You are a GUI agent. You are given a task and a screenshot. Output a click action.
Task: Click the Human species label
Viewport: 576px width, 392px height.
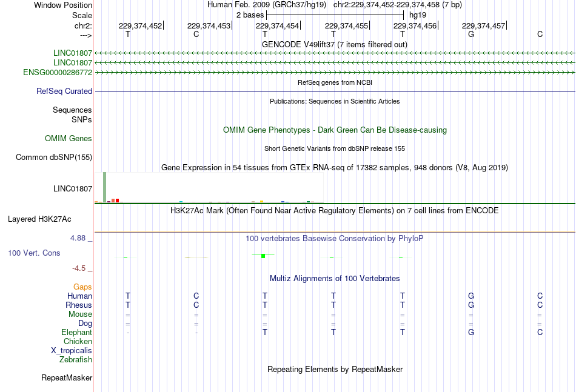coord(79,296)
